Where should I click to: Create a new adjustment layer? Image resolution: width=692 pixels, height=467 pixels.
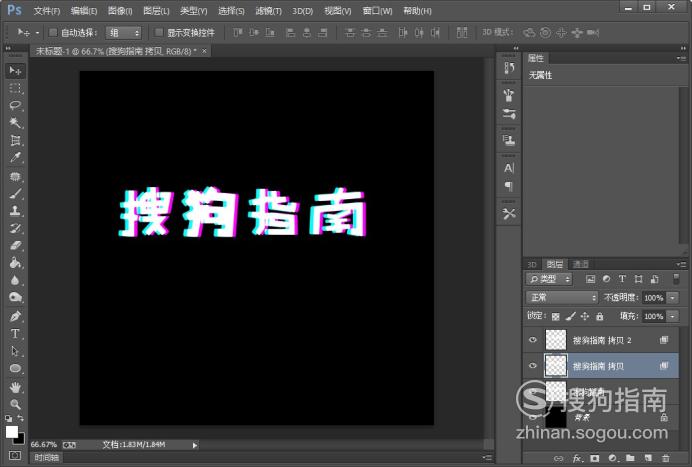pyautogui.click(x=612, y=458)
